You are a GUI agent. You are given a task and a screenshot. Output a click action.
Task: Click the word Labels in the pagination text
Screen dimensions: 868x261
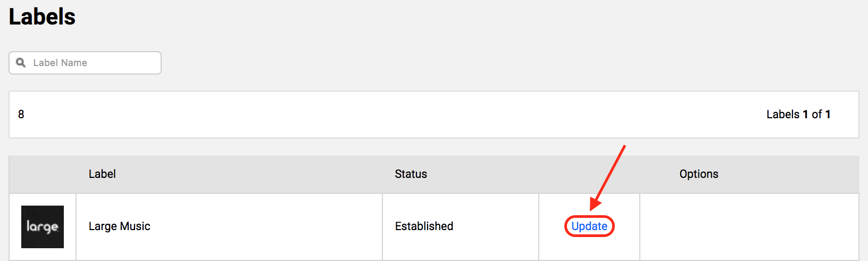point(782,115)
